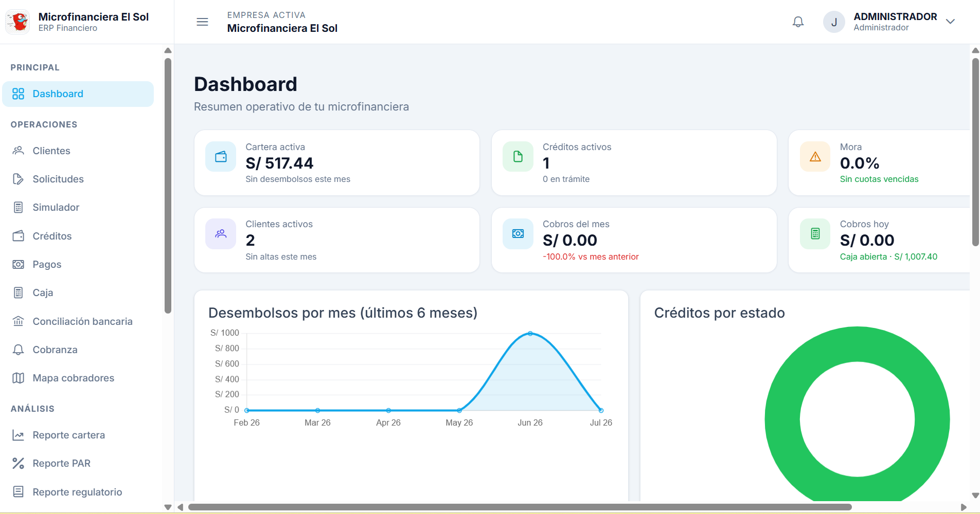Click the Créditos wallet icon in sidebar

point(19,236)
